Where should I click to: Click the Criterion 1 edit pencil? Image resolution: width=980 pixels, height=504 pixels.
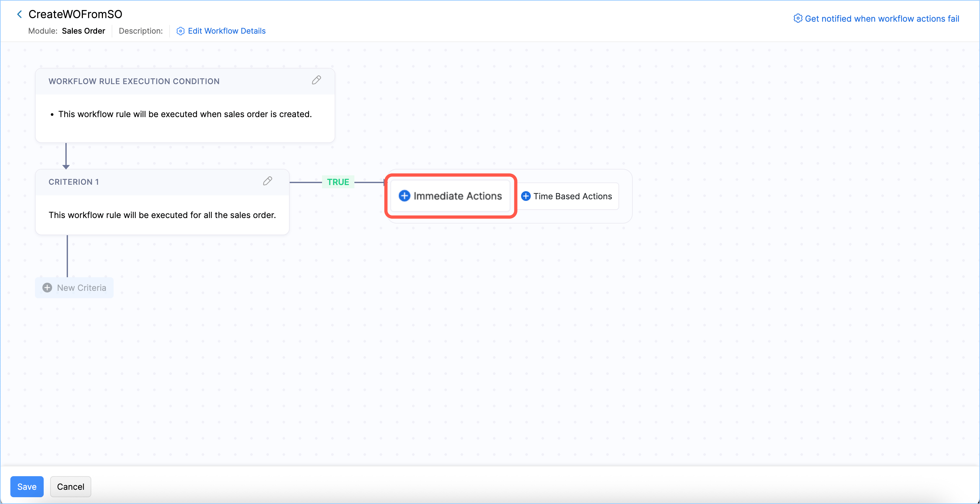[x=267, y=181]
